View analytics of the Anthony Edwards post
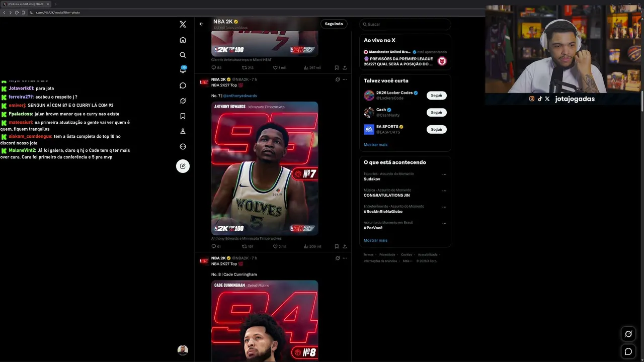644x362 pixels. tap(312, 246)
